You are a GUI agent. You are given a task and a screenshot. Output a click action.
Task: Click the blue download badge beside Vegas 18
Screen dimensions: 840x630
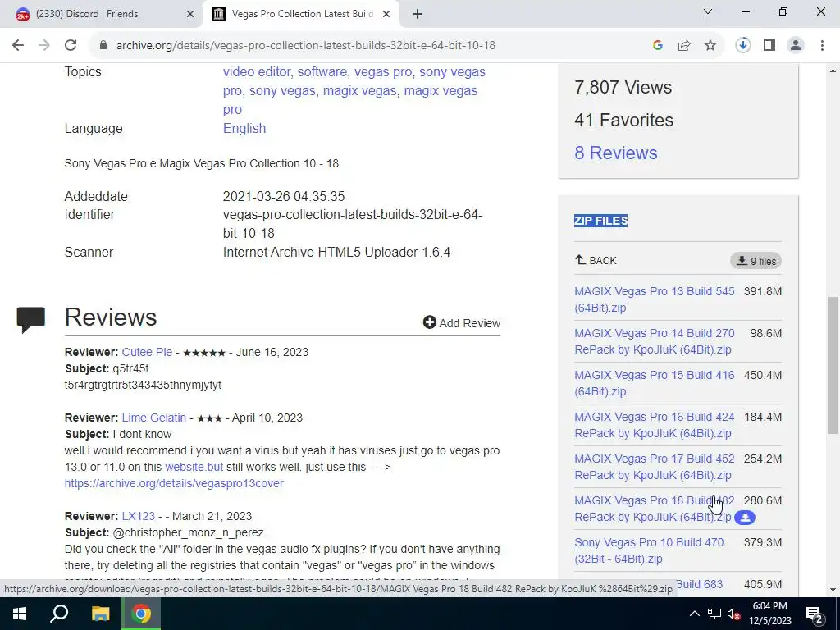(x=745, y=518)
